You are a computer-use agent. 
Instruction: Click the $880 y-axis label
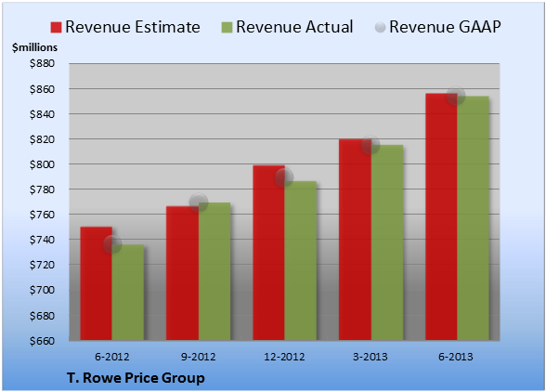click(x=42, y=63)
